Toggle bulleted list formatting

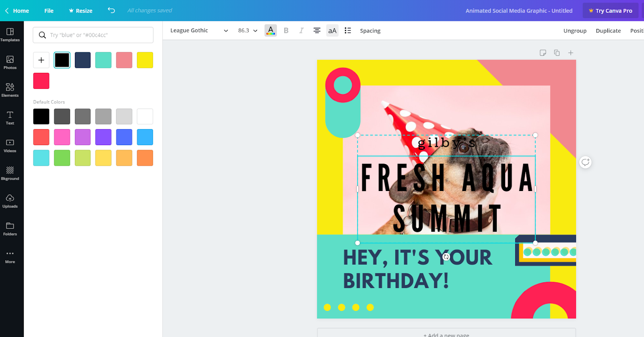coord(348,31)
